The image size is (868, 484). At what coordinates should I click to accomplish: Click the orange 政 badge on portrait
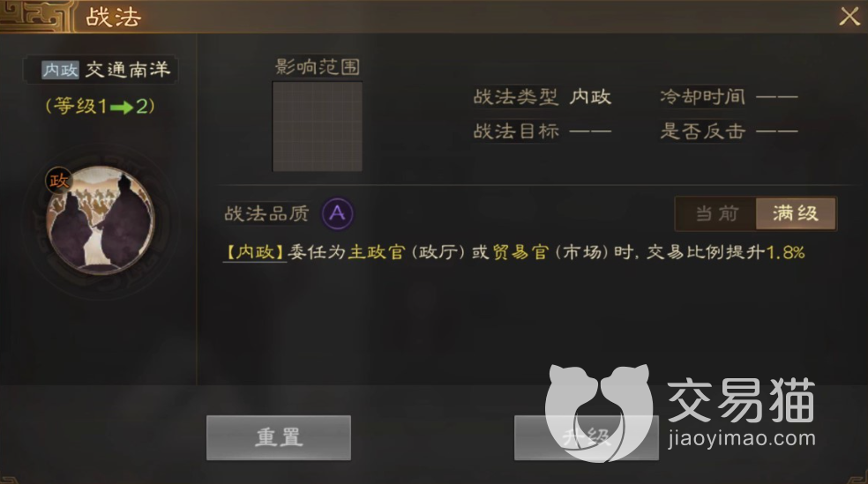(59, 181)
